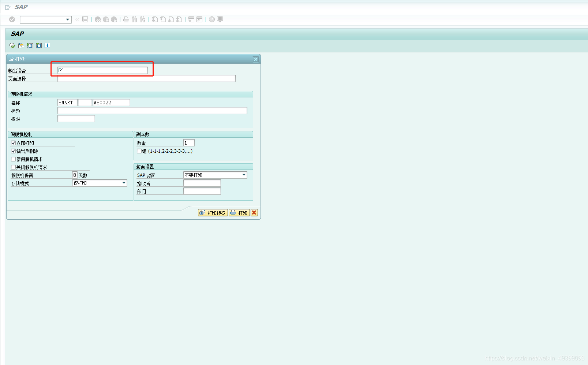Click the Previous Page icon

tap(163, 19)
